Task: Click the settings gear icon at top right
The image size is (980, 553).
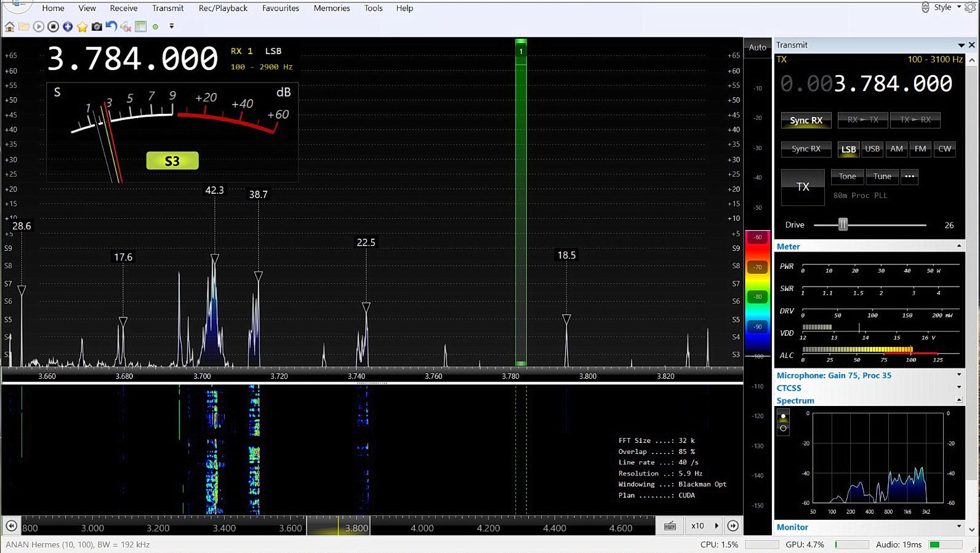Action: coord(970,7)
